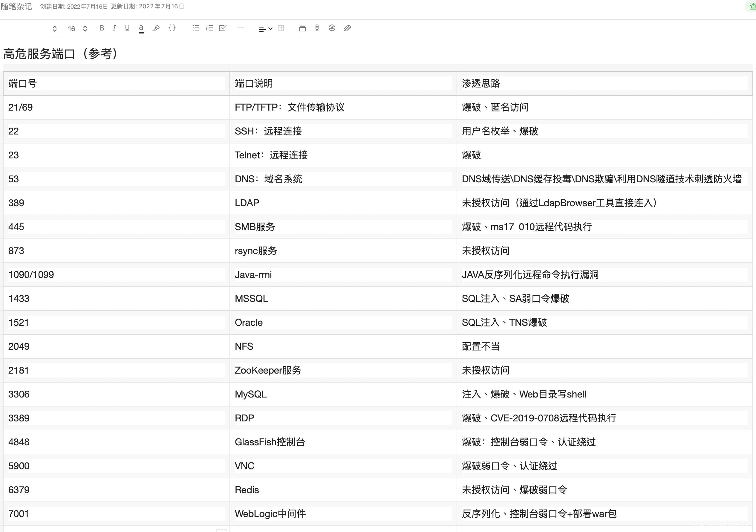
Task: Click the port 3306 cell
Action: point(117,394)
